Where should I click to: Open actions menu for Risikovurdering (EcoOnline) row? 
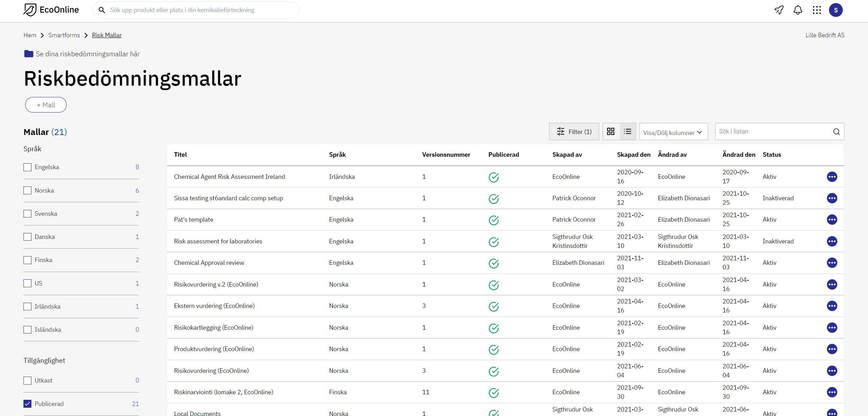[x=832, y=371]
